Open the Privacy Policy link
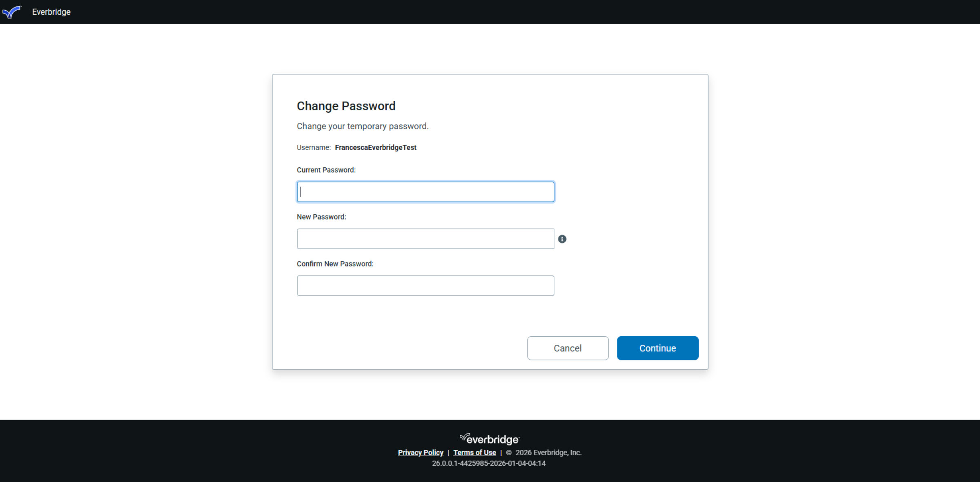The image size is (980, 482). 421,452
